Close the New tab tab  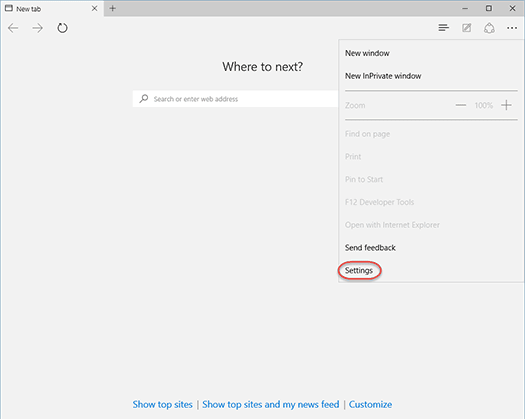tap(94, 8)
